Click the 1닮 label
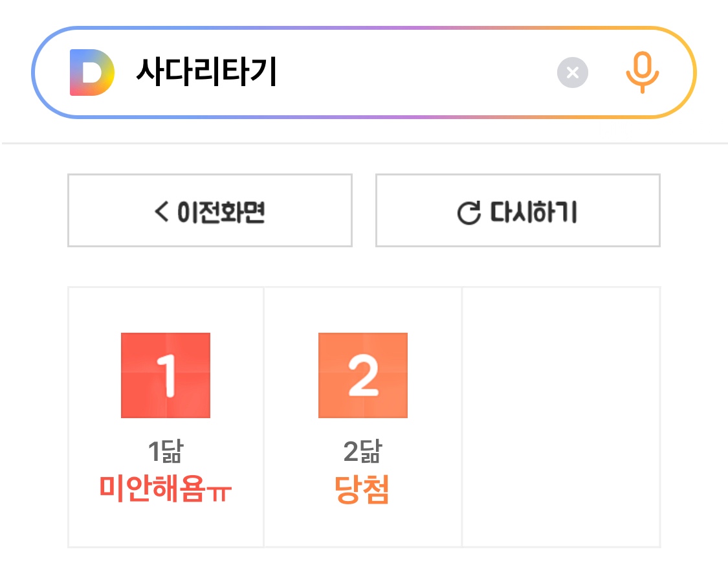This screenshot has width=728, height=580. pyautogui.click(x=166, y=452)
